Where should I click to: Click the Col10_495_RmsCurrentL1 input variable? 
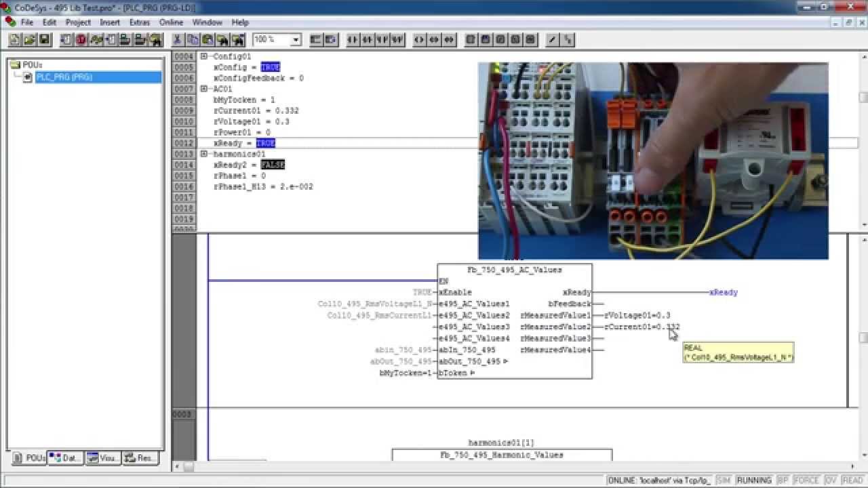point(379,315)
